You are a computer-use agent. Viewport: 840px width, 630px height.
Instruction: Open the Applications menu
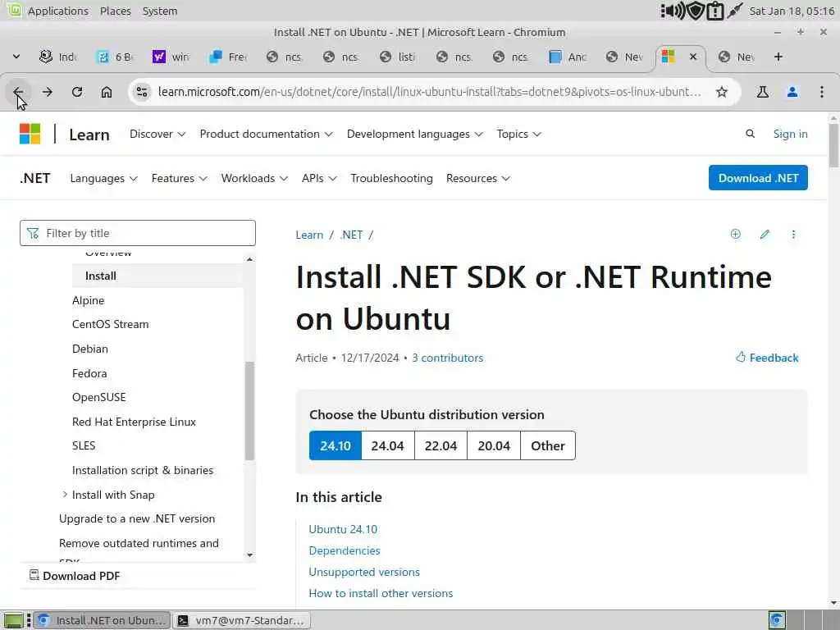pos(58,11)
